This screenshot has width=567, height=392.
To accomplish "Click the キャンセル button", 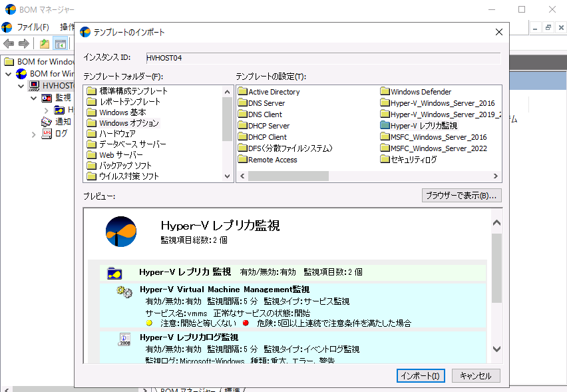I will point(476,376).
